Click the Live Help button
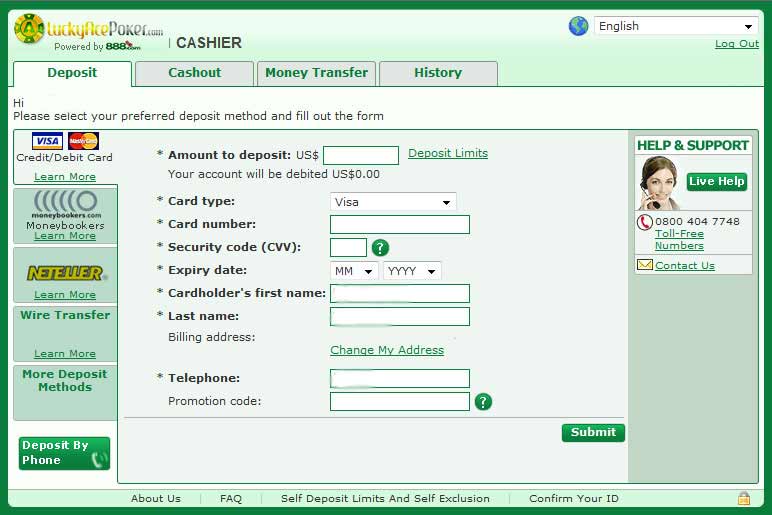The width and height of the screenshot is (772, 515). (717, 182)
